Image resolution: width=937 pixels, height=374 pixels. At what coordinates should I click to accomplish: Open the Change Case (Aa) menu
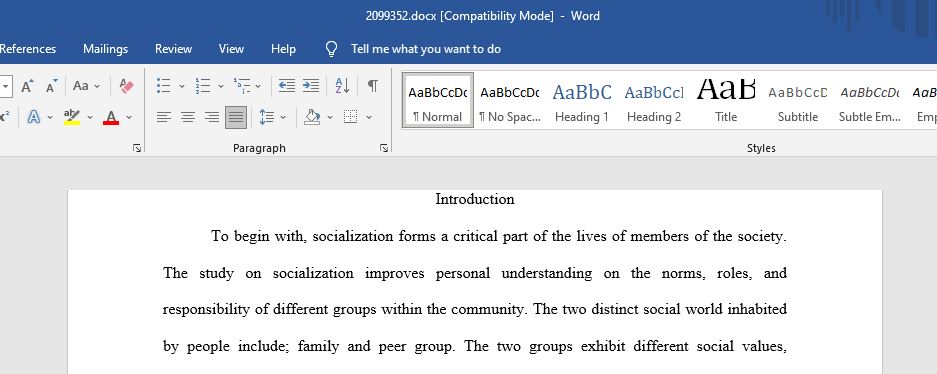(x=87, y=86)
